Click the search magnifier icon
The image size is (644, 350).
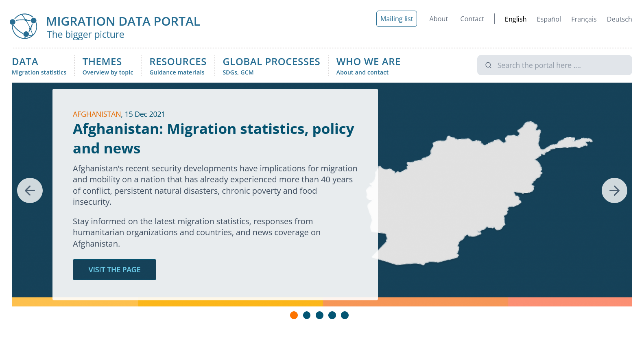(488, 65)
